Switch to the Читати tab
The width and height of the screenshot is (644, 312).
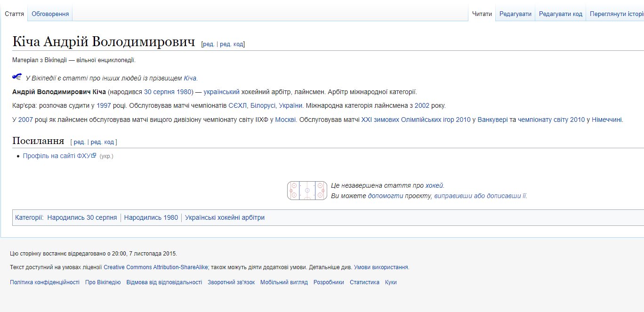click(x=482, y=14)
